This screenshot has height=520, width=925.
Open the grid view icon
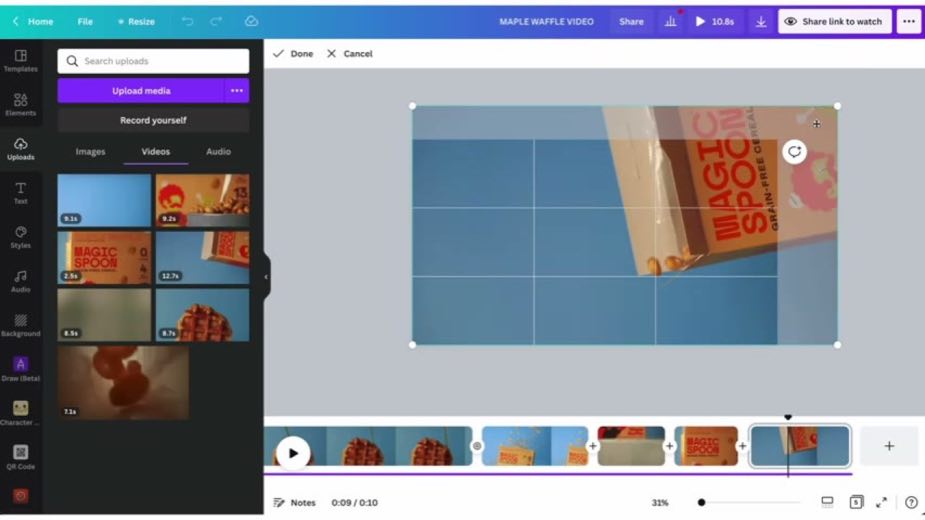point(827,502)
